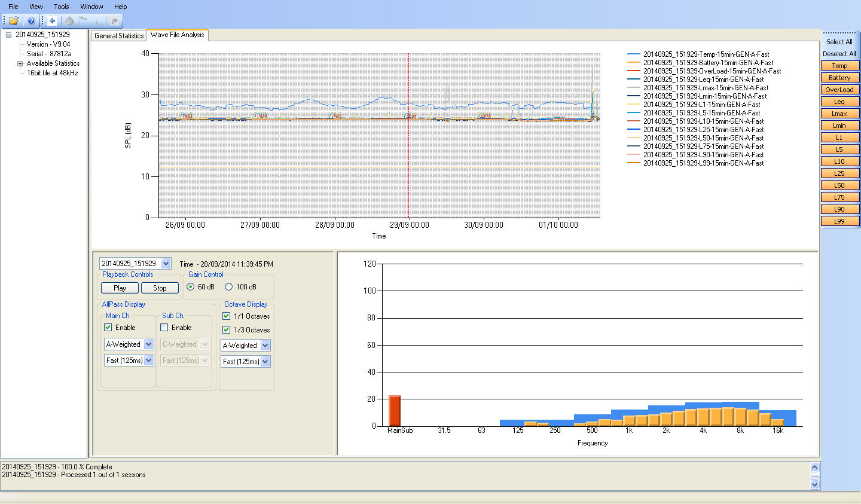Switch to the General Statistics tab
The image size is (861, 504).
(x=119, y=36)
